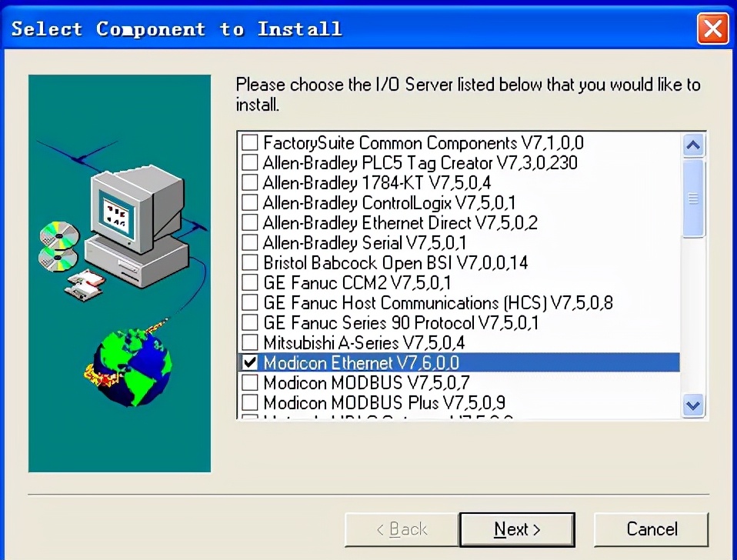Image resolution: width=737 pixels, height=560 pixels.
Task: Enable GE Fanuc Host Communications (HCS)
Action: (249, 302)
